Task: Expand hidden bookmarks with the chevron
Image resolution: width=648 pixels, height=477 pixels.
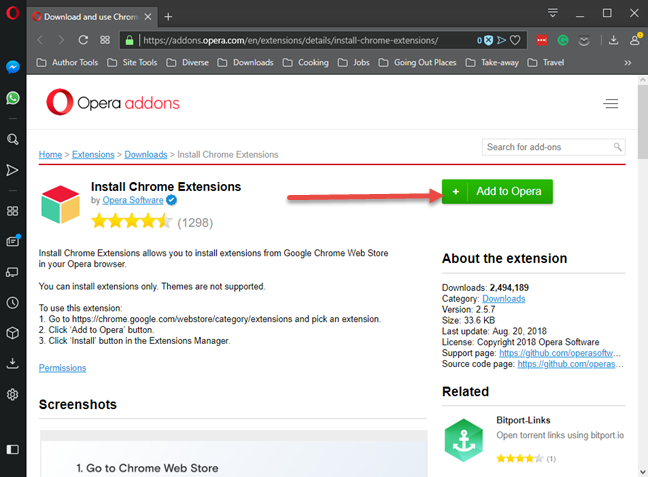Action: [628, 62]
